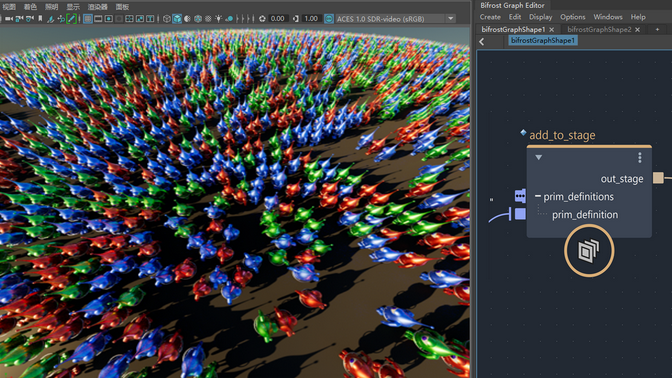The width and height of the screenshot is (672, 378).
Task: Click the exposure reset icon
Action: tap(262, 19)
